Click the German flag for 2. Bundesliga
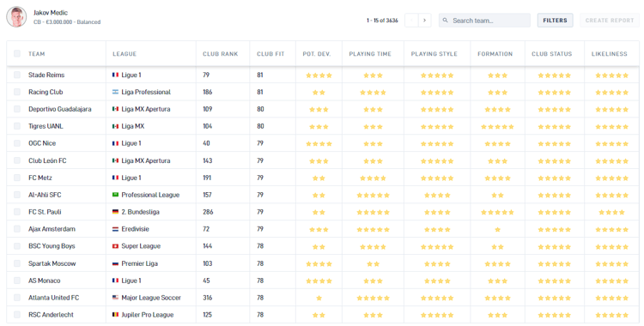 coord(115,212)
